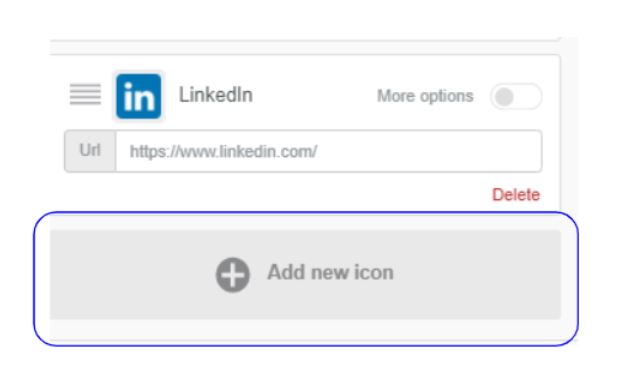Click the LinkedIn name label
638x370 pixels.
216,95
